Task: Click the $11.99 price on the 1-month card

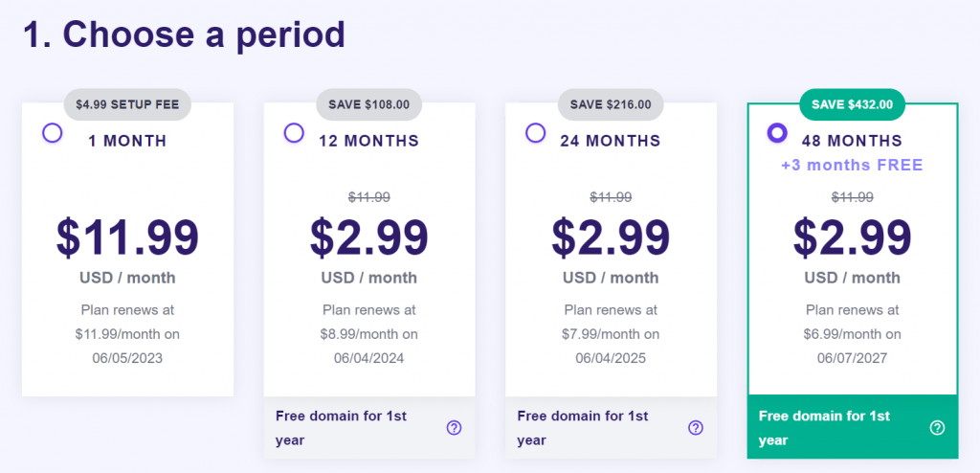Action: (x=127, y=236)
